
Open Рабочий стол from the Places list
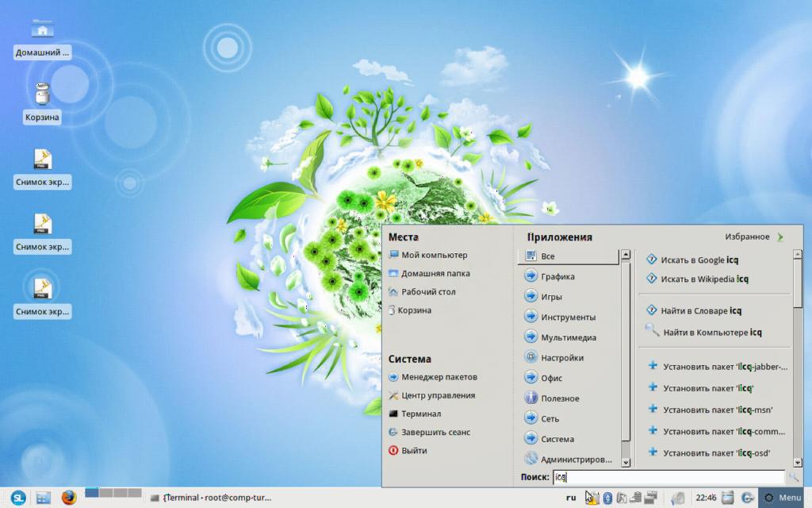422,292
